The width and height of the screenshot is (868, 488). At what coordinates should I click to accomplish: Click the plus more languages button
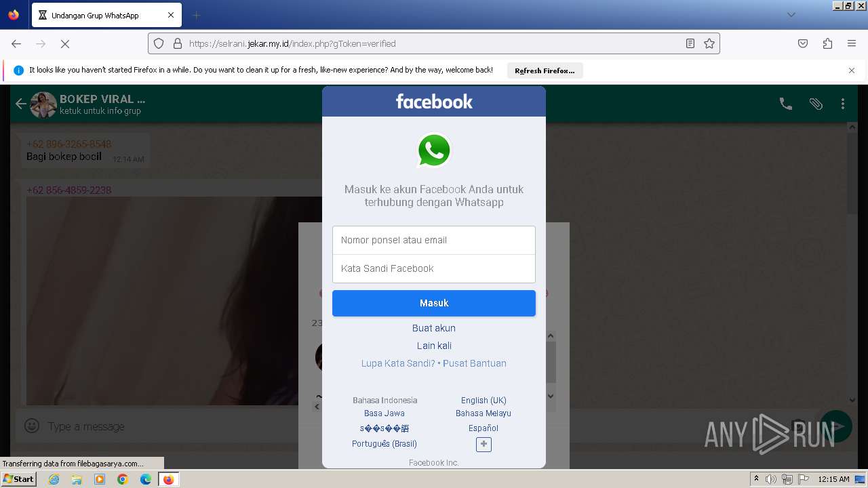pos(484,445)
